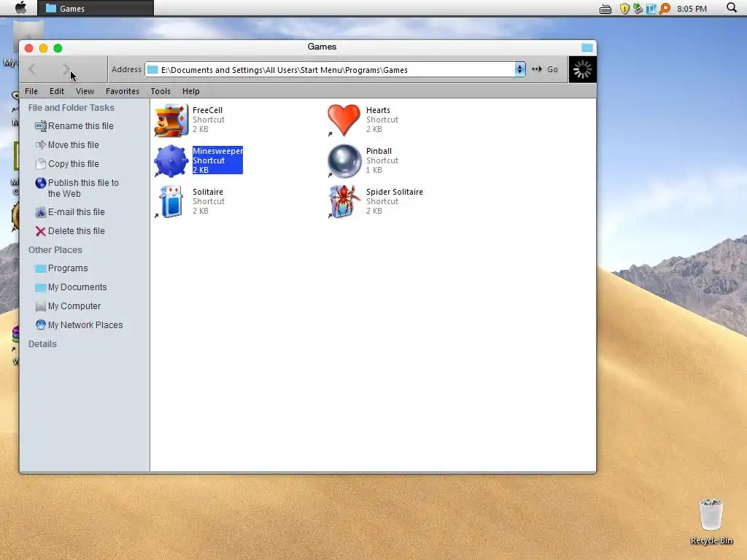Click the Go button
This screenshot has width=747, height=560.
click(546, 69)
